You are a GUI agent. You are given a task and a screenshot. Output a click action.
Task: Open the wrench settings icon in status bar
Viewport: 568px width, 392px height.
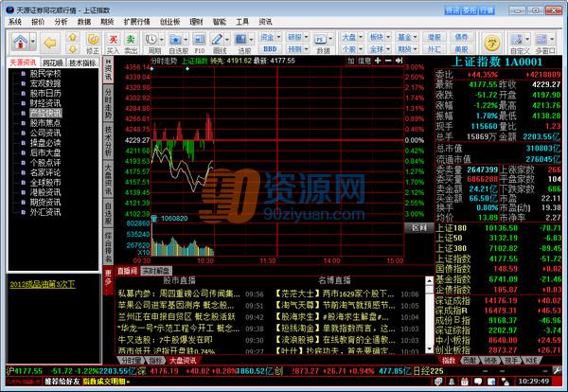(558, 370)
